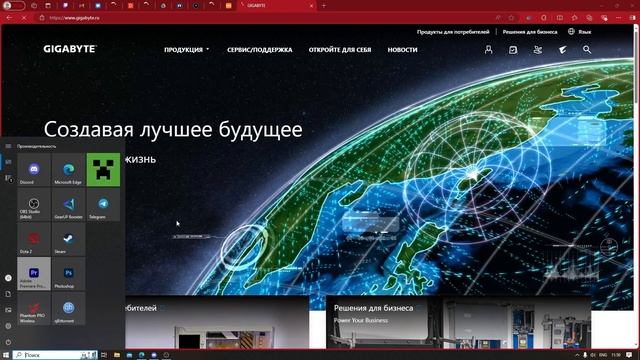The image size is (640, 360).
Task: Launch OBS Studio from Start tiles
Action: tap(34, 204)
